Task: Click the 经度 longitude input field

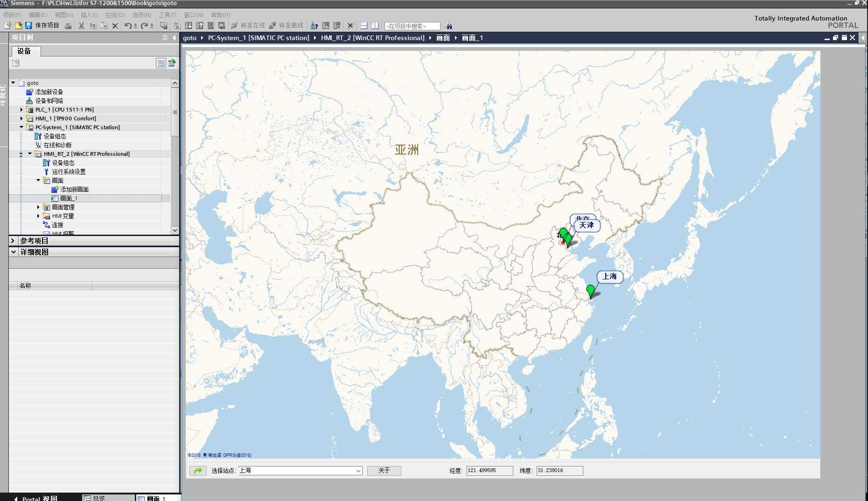Action: [490, 471]
